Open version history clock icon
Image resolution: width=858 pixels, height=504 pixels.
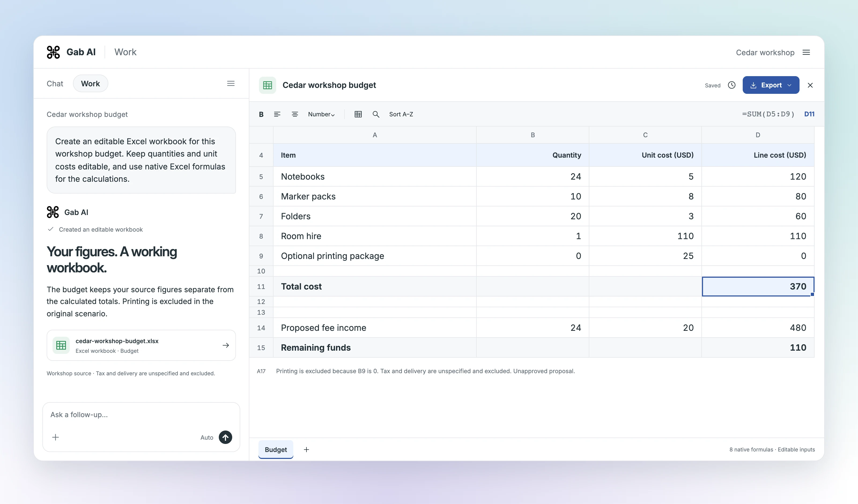731,85
